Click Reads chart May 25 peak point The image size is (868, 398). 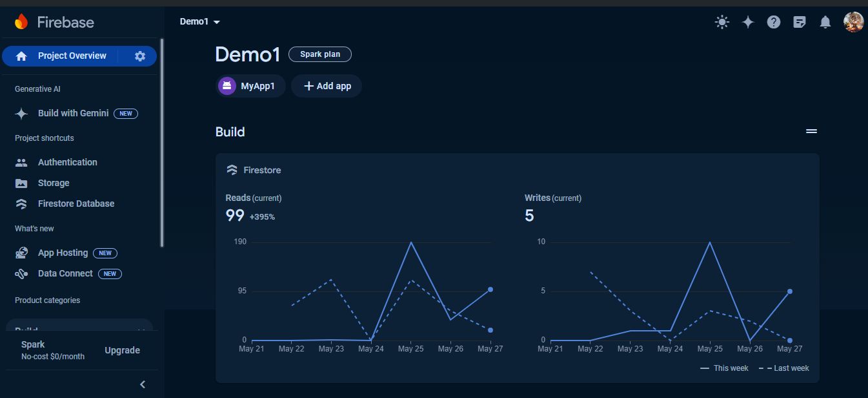[x=410, y=242]
